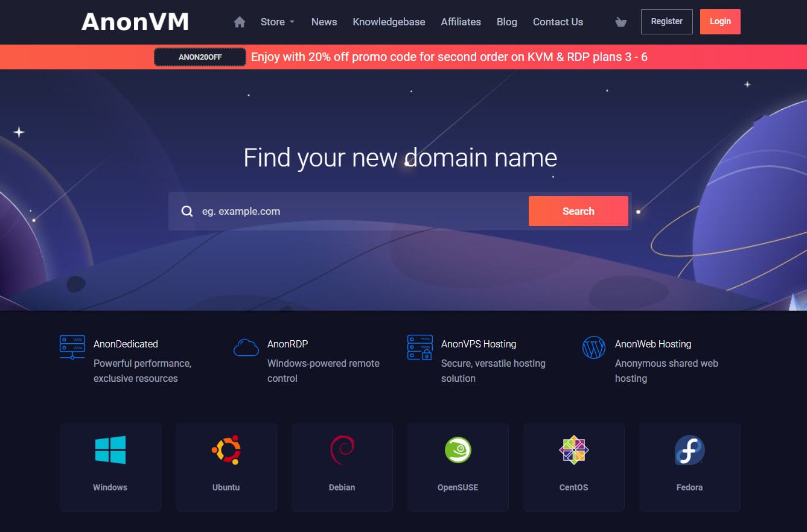Viewport: 807px width, 532px height.
Task: Click the 'Windows' label under its logo
Action: tap(110, 487)
